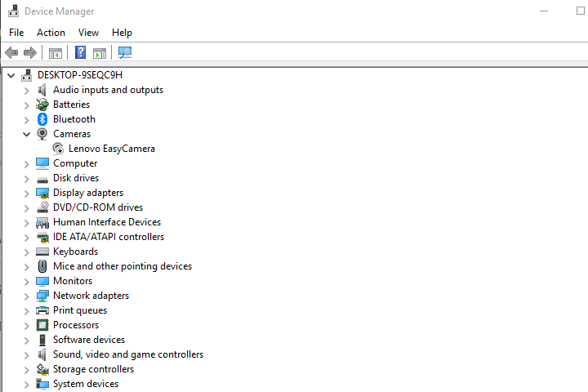Select the Lenovo EasyCamera device
The image size is (588, 392).
pos(111,149)
